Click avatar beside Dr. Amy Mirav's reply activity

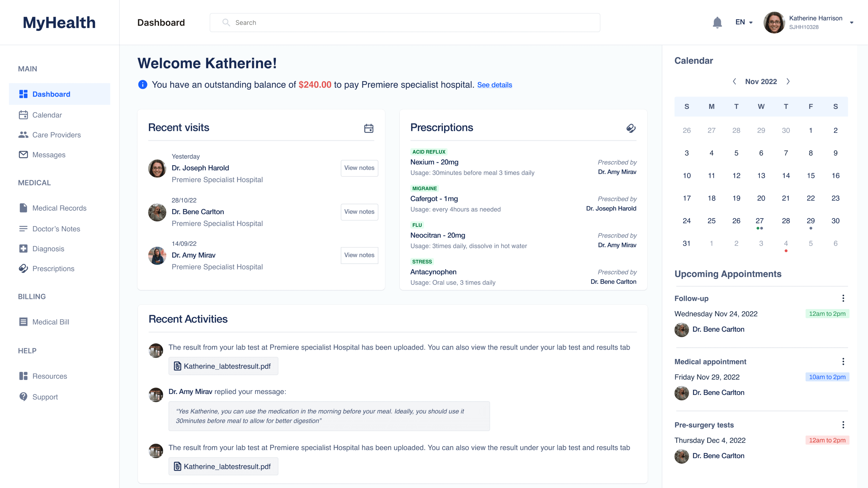pyautogui.click(x=156, y=395)
